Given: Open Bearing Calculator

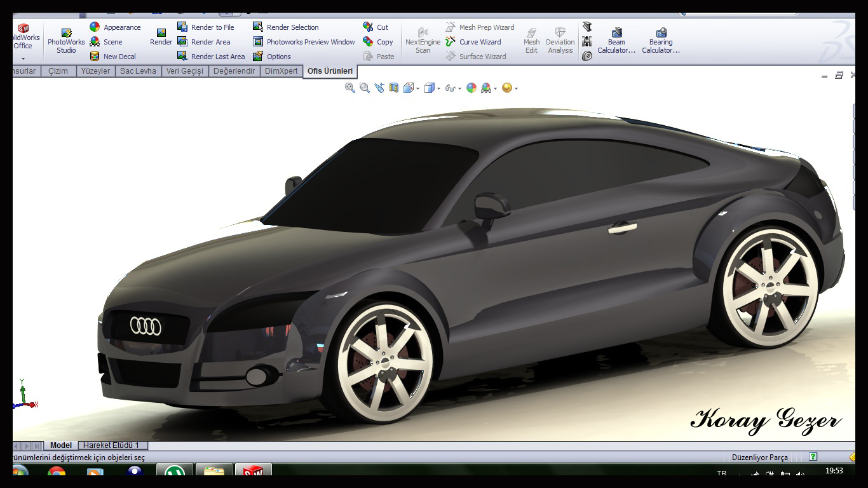Looking at the screenshot, I should tap(661, 41).
